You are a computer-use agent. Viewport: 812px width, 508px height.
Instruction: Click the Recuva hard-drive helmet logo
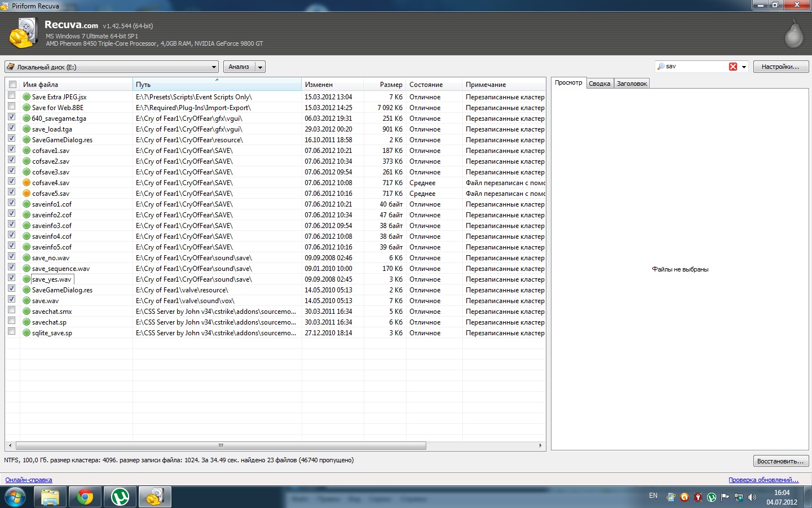tap(23, 33)
